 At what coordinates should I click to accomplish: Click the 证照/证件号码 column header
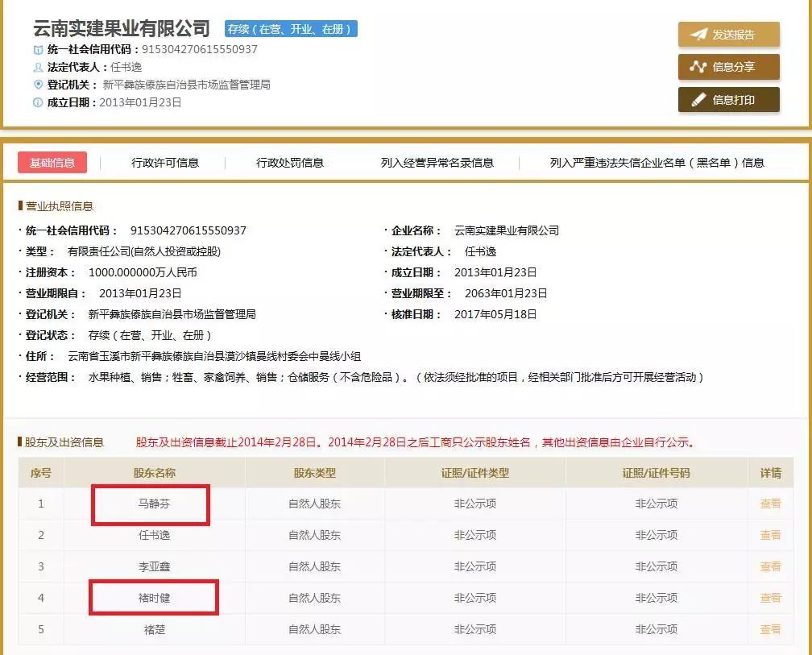[656, 473]
